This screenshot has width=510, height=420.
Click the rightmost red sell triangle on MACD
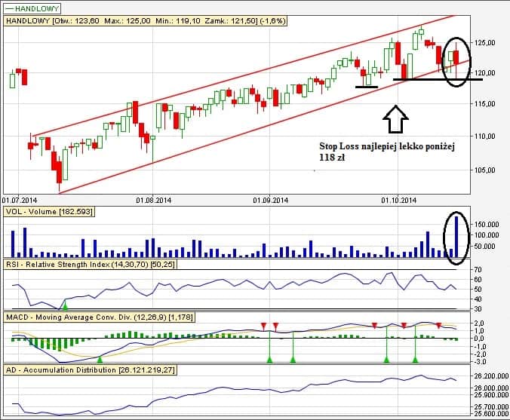tap(438, 326)
